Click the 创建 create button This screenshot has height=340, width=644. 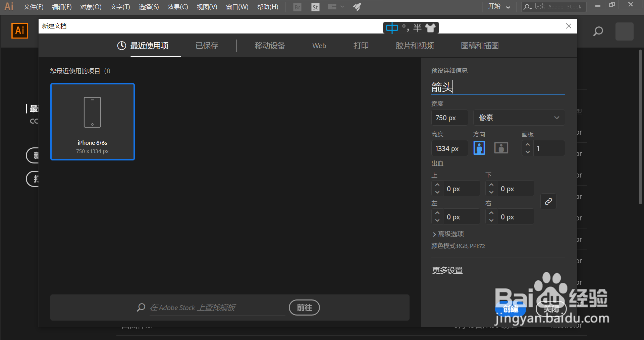[511, 309]
